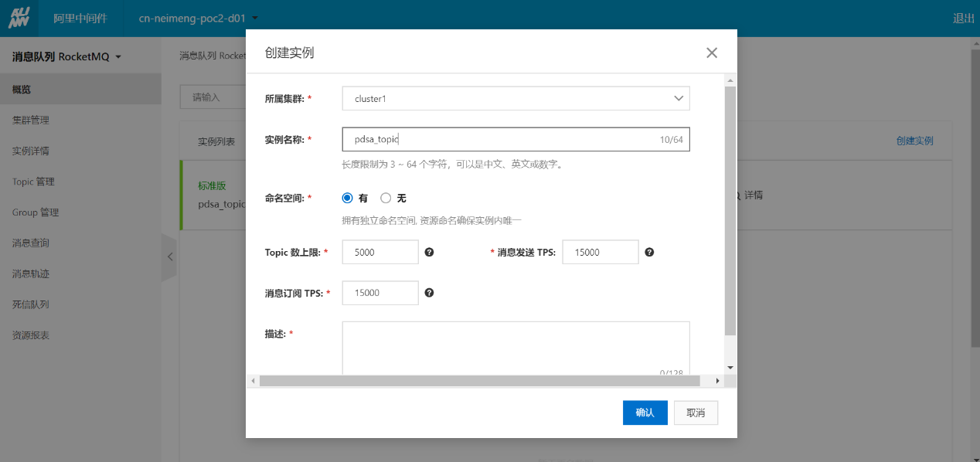Switch to the 实例列表 tab
The height and width of the screenshot is (462, 980).
(x=216, y=141)
